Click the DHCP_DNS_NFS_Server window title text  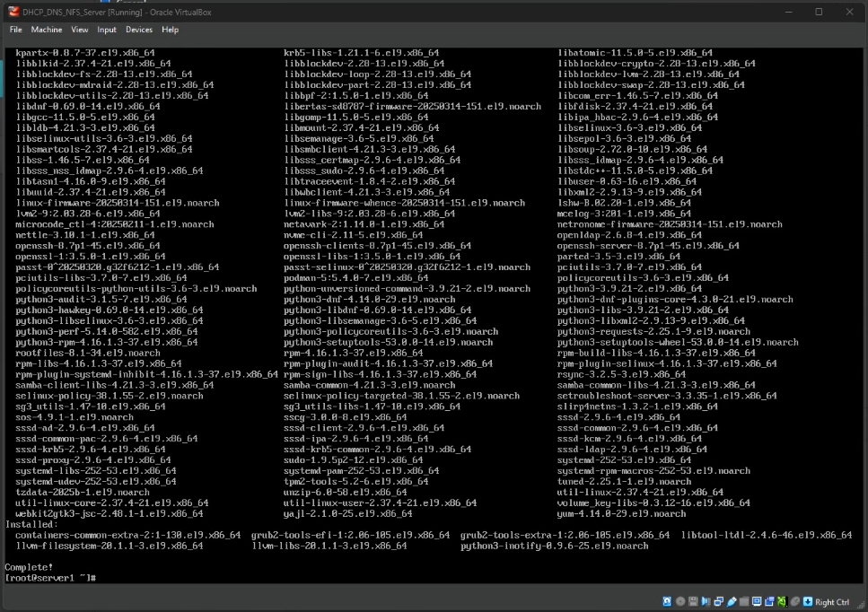click(x=117, y=13)
